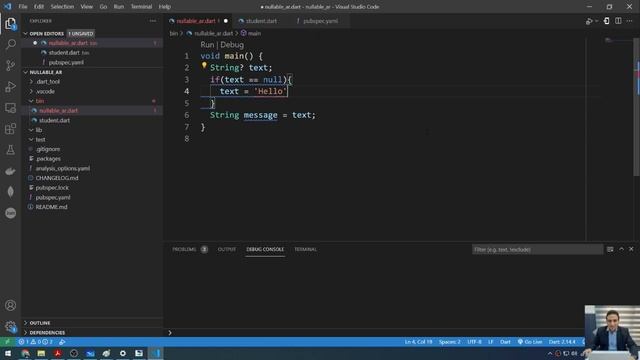640x360 pixels.
Task: Toggle the test folder
Action: click(x=40, y=140)
